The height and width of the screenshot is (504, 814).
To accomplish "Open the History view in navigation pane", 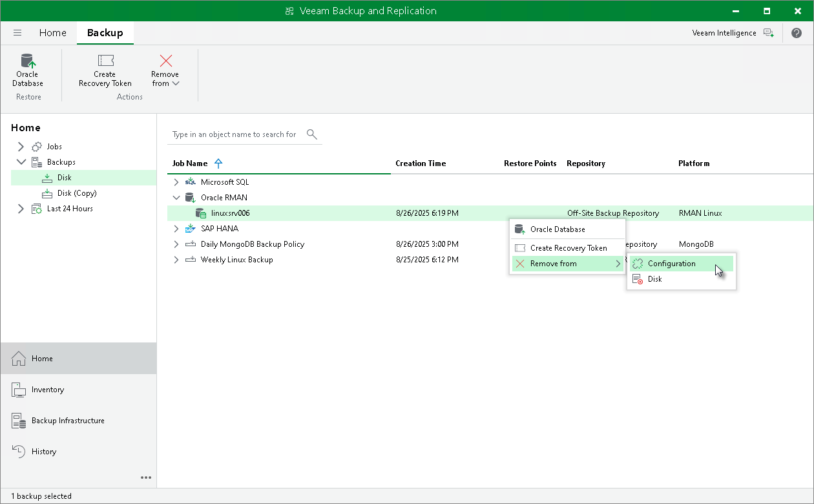I will point(44,452).
